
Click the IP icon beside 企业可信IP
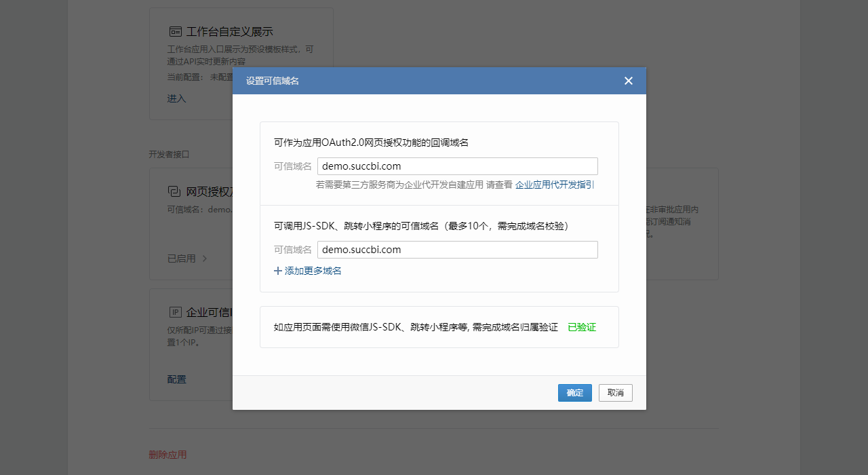(x=174, y=311)
